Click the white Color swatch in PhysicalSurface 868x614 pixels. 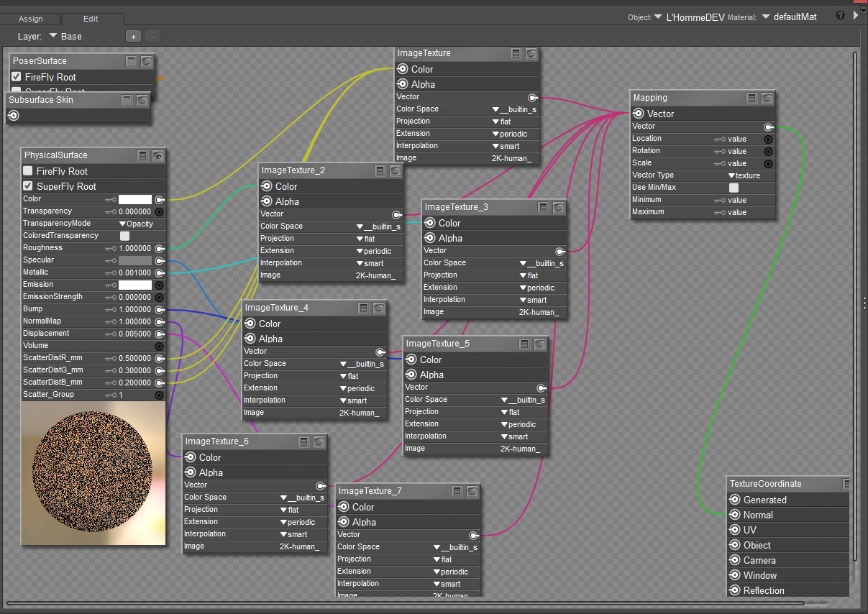pos(135,199)
